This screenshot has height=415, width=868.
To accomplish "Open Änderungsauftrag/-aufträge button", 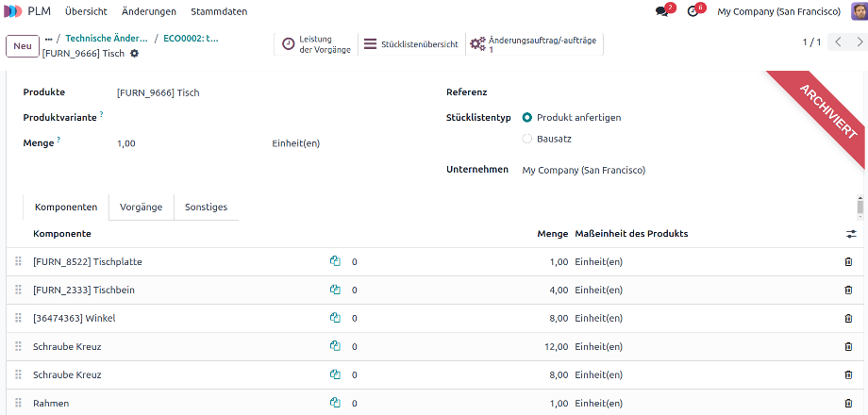I will (x=534, y=44).
